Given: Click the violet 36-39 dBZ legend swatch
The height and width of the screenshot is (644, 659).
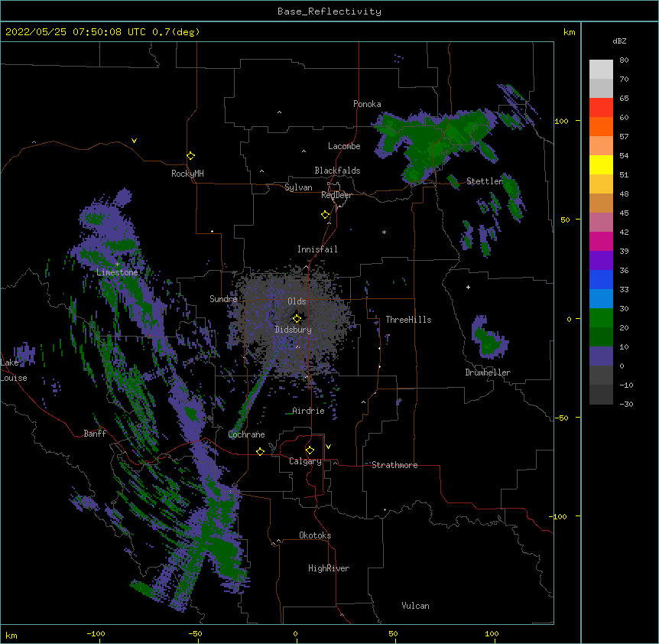Looking at the screenshot, I should pyautogui.click(x=601, y=261).
